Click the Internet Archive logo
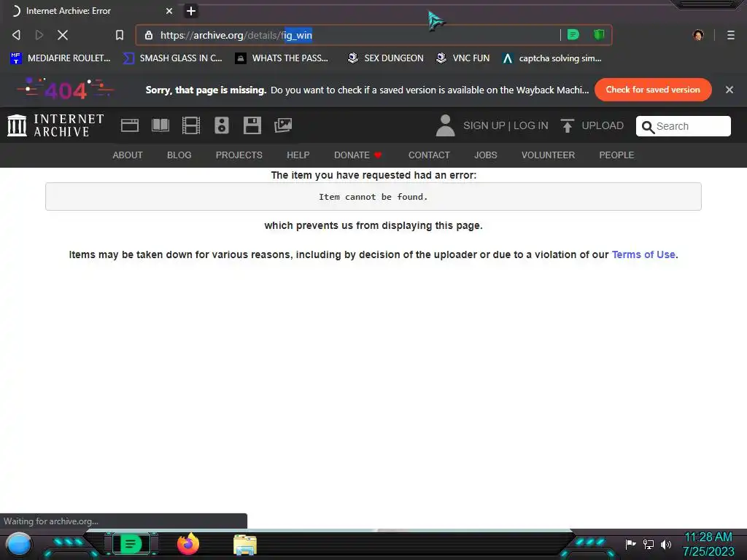The image size is (747, 560). click(x=55, y=125)
